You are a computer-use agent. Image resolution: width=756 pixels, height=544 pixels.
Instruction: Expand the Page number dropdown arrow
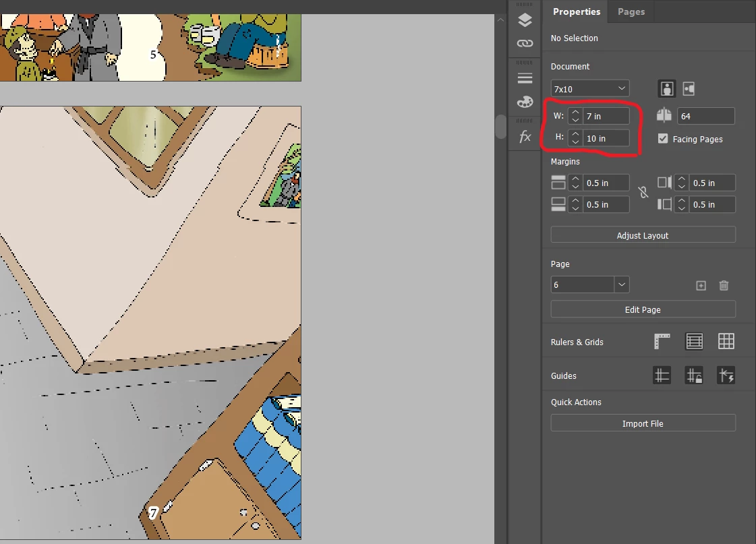(622, 284)
